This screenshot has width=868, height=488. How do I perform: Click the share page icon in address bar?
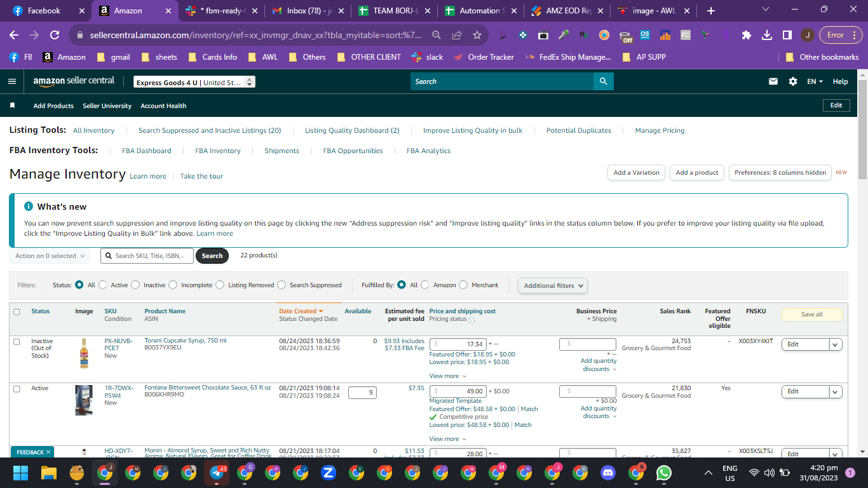pyautogui.click(x=457, y=36)
